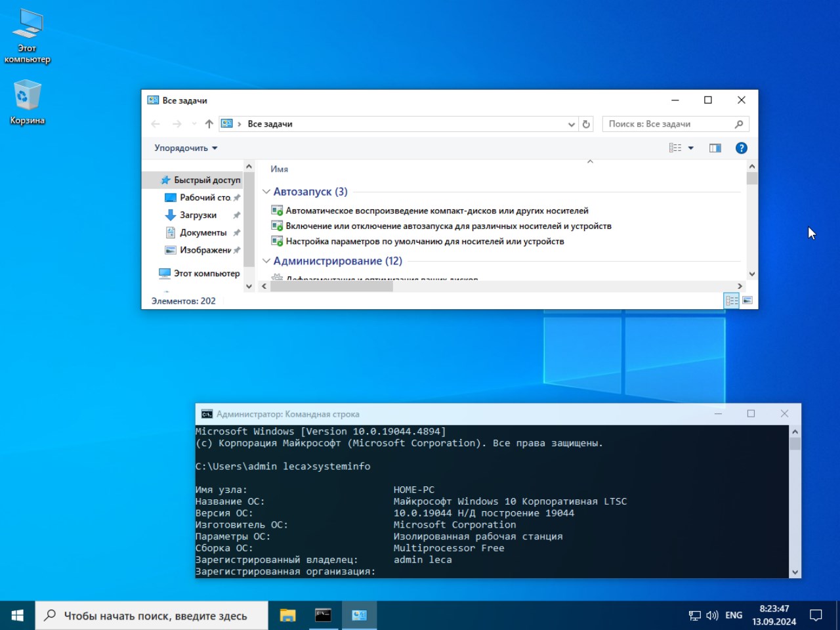Click the taskbar search box
The width and height of the screenshot is (840, 630).
click(152, 616)
